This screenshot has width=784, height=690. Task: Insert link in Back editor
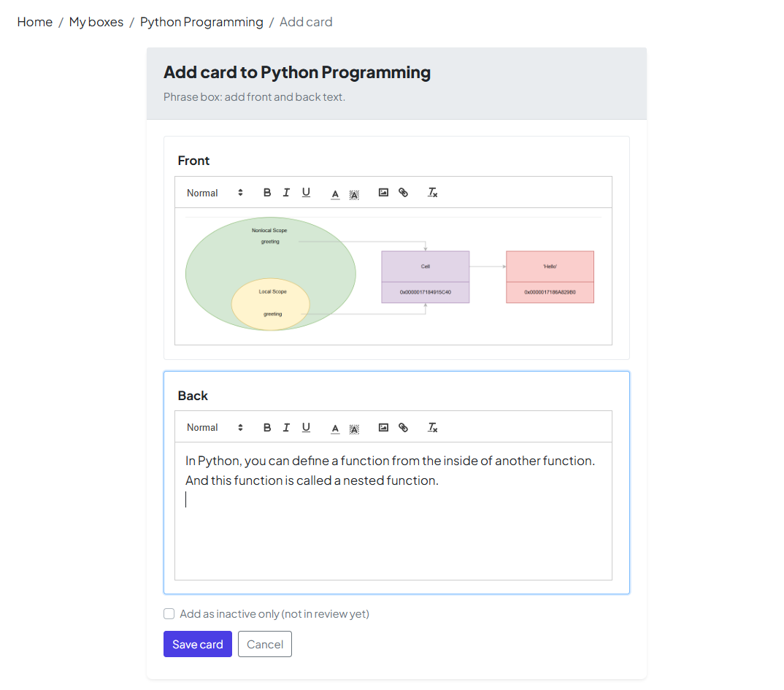click(x=403, y=428)
